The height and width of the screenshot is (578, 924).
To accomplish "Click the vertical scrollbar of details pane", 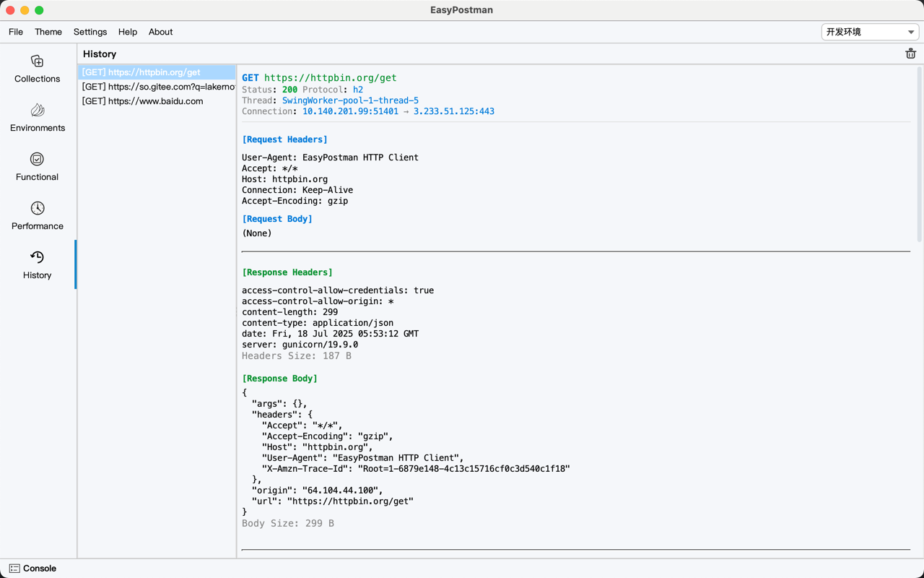I will point(919,154).
